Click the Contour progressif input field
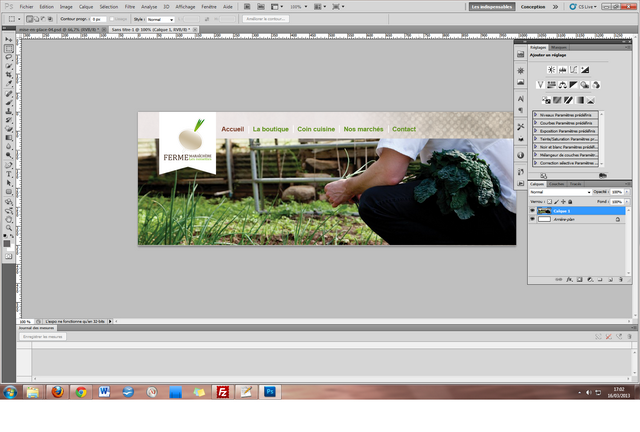Viewport: 640px width, 432px height. coord(100,19)
